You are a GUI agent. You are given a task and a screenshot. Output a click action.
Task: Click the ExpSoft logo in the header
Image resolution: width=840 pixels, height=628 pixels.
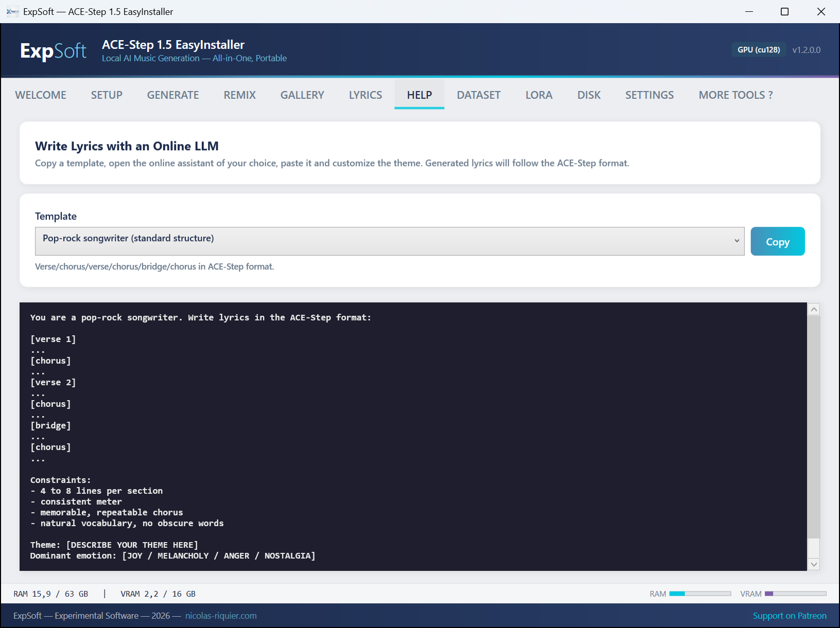pos(53,50)
